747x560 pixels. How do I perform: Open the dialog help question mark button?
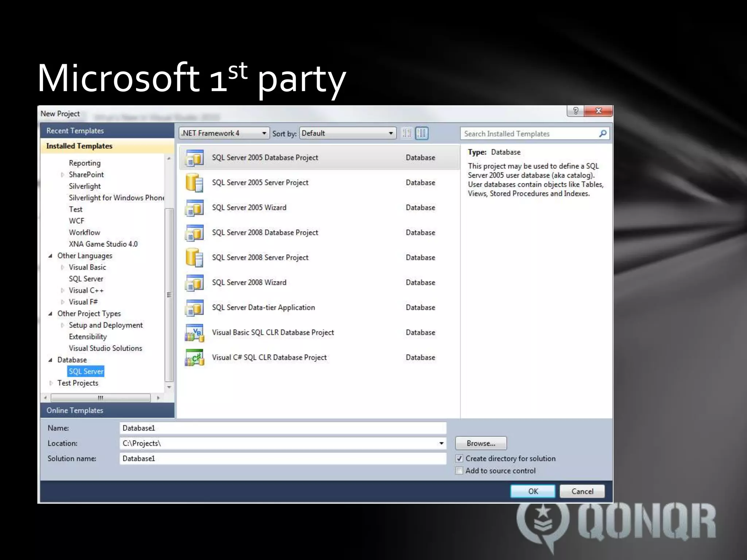576,111
